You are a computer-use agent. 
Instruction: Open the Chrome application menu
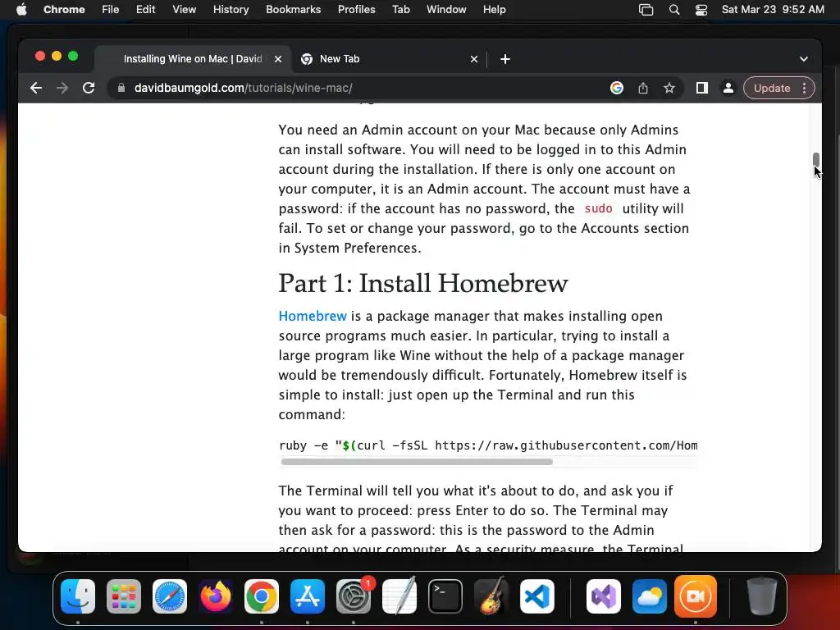coord(64,10)
